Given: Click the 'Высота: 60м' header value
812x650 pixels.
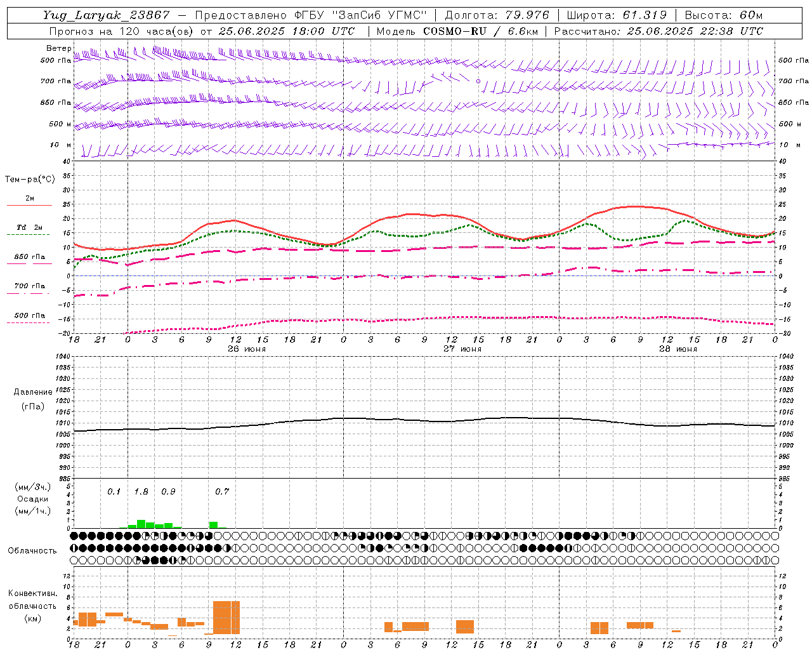Looking at the screenshot, I should [723, 15].
